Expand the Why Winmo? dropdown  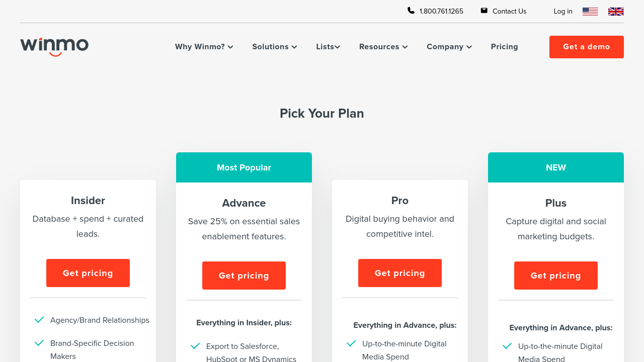204,47
